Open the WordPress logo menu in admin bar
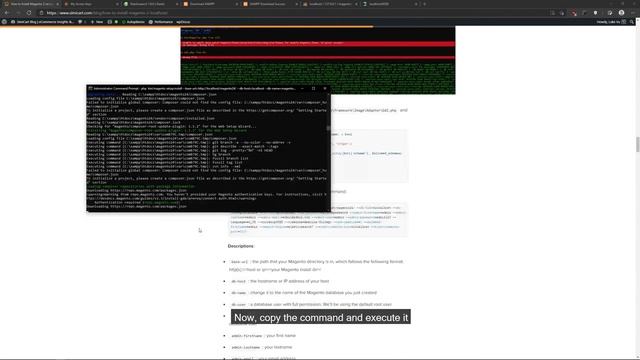Screen dimensions: 640x360 [4, 22]
